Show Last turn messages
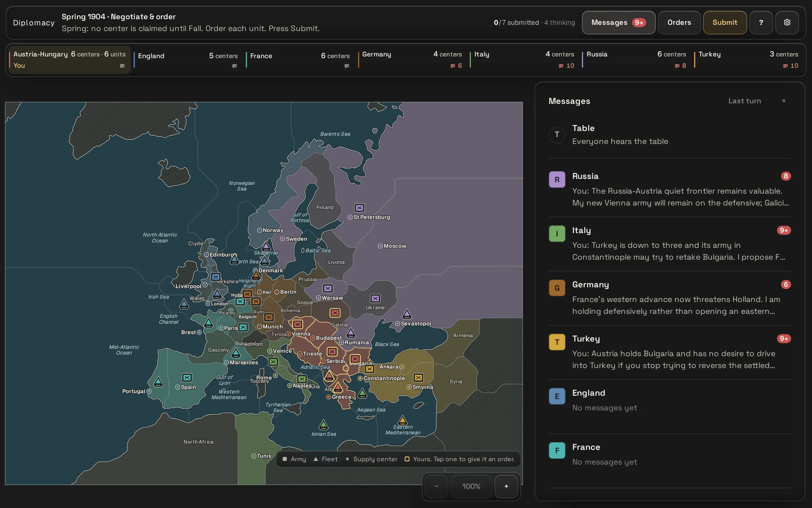 [x=745, y=101]
